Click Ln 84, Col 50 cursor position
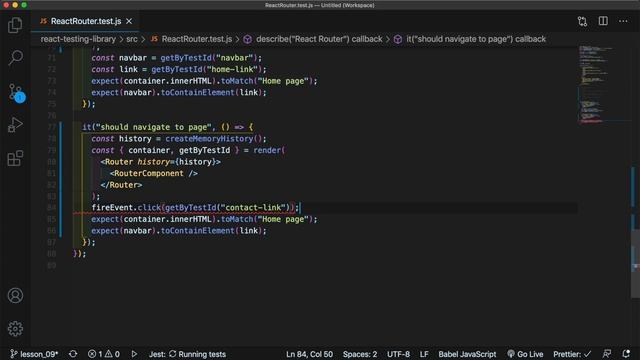Viewport: 640px width, 360px height. tap(309, 354)
